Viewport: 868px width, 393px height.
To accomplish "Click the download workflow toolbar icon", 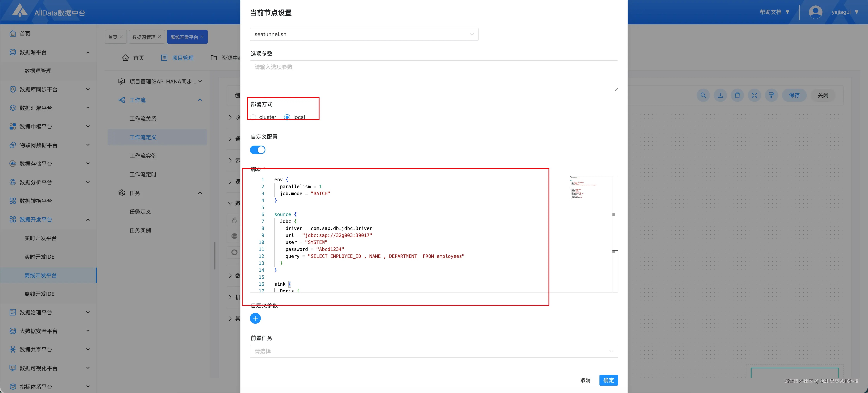I will 720,95.
